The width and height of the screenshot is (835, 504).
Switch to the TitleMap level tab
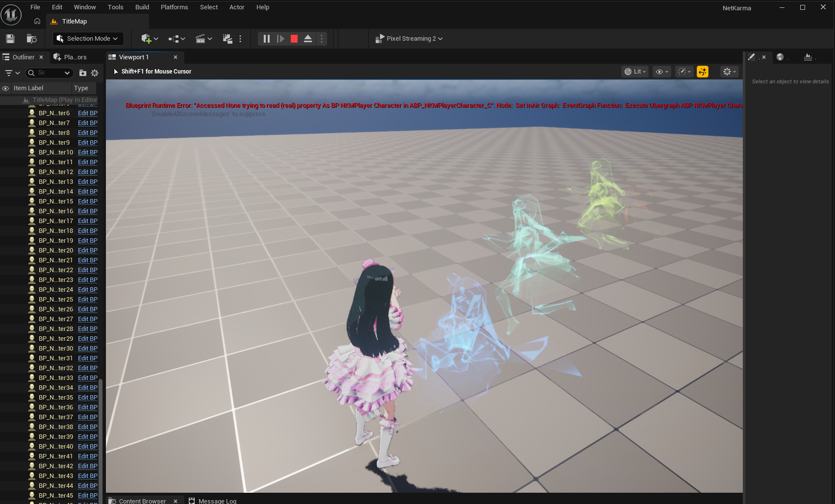[97, 22]
